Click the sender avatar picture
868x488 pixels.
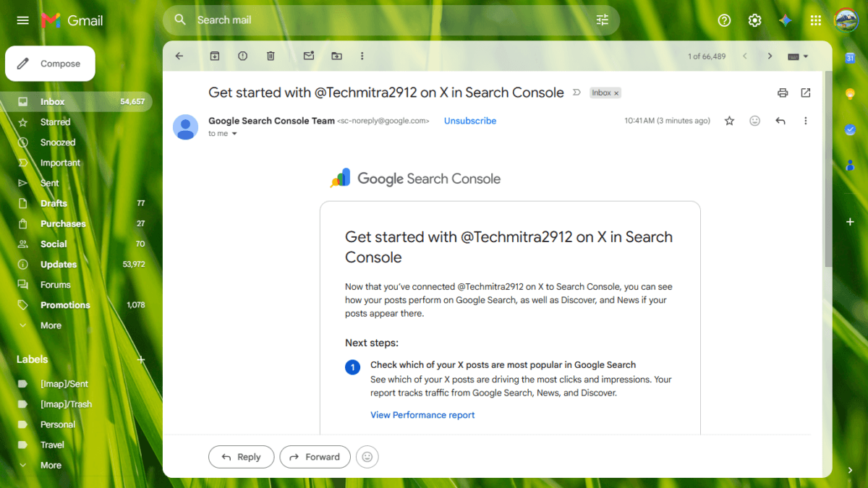point(186,127)
